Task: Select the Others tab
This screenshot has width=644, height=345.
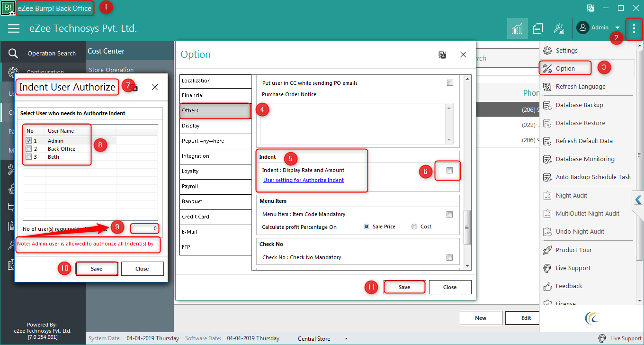Action: pos(215,110)
